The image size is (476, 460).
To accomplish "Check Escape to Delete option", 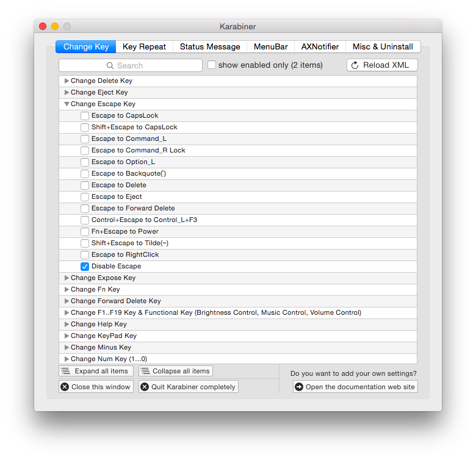I will coord(85,185).
